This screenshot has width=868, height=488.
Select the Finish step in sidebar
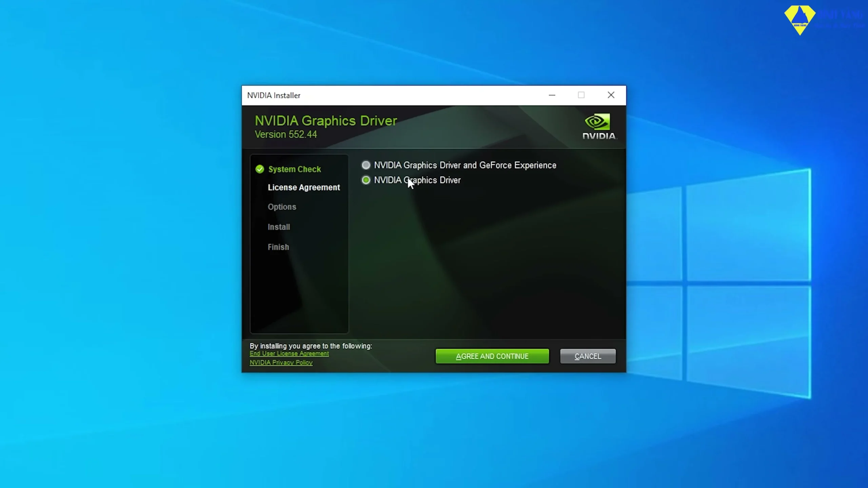point(278,247)
